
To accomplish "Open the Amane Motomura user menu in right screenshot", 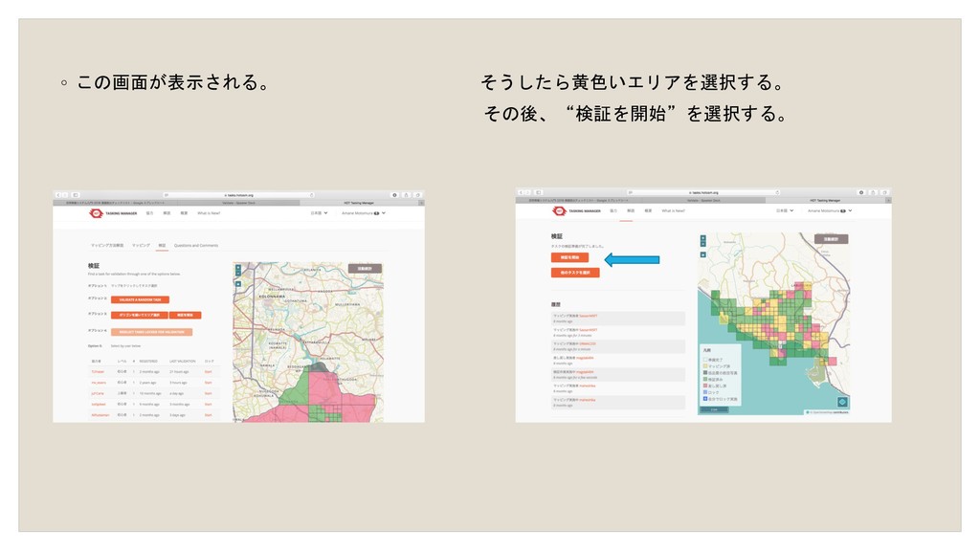I will point(830,210).
